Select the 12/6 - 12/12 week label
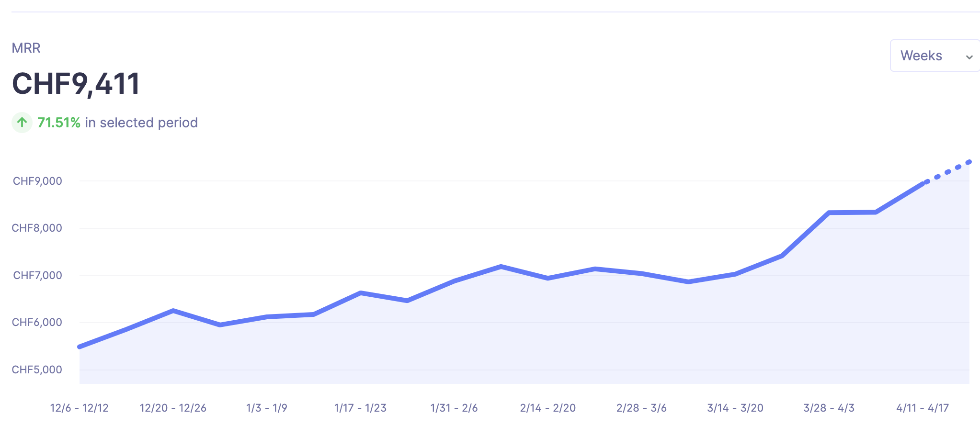 80,408
